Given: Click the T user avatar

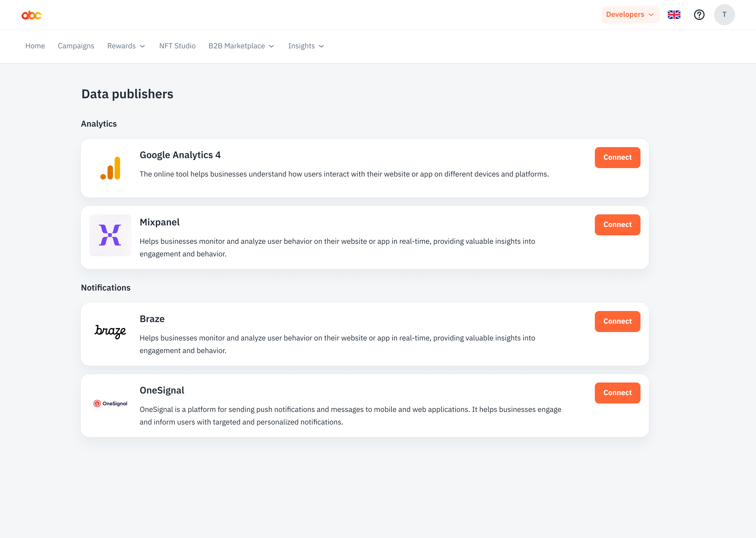Looking at the screenshot, I should point(724,14).
